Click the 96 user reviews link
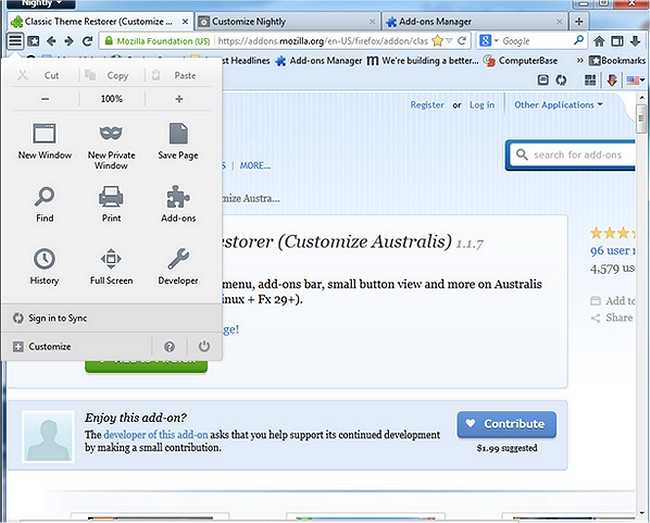650x523 pixels. 613,250
